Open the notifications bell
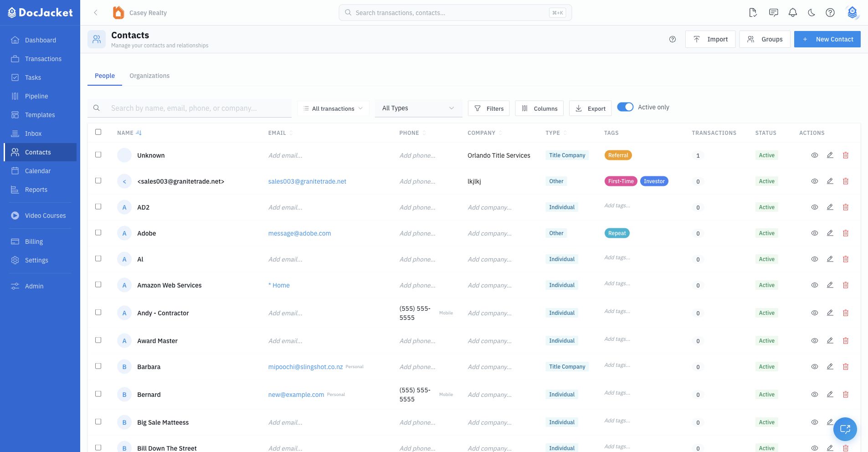Viewport: 868px width, 452px height. point(793,13)
